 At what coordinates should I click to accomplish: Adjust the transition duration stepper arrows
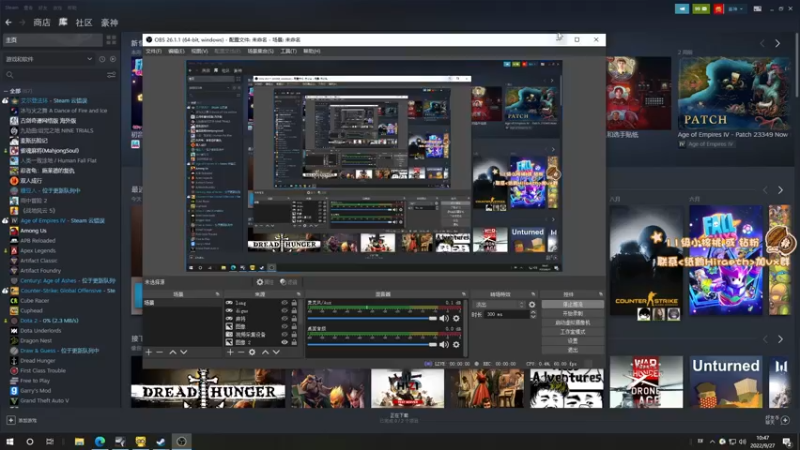click(x=533, y=315)
